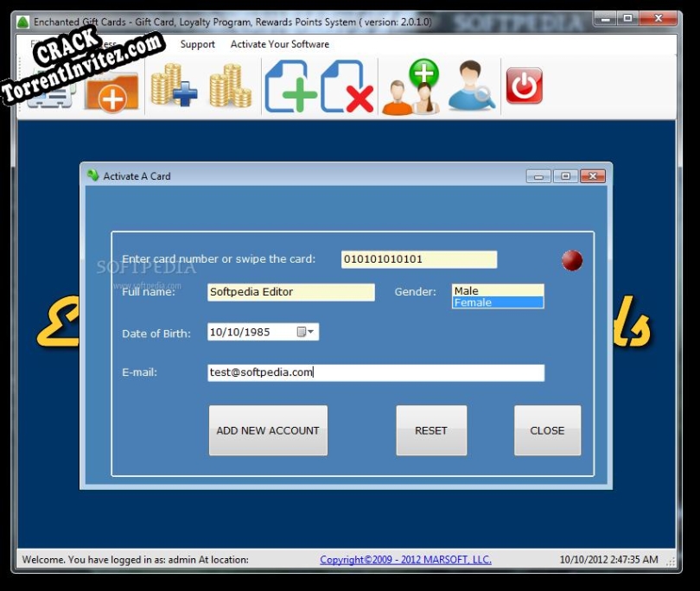Open the Date of Birth calendar picker
Viewport: 700px width, 591px height.
pos(309,331)
